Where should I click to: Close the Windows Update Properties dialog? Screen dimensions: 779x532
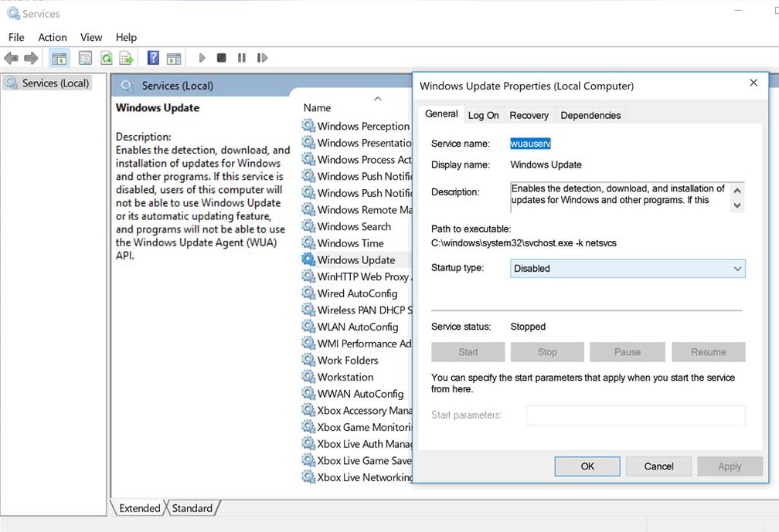pyautogui.click(x=753, y=83)
